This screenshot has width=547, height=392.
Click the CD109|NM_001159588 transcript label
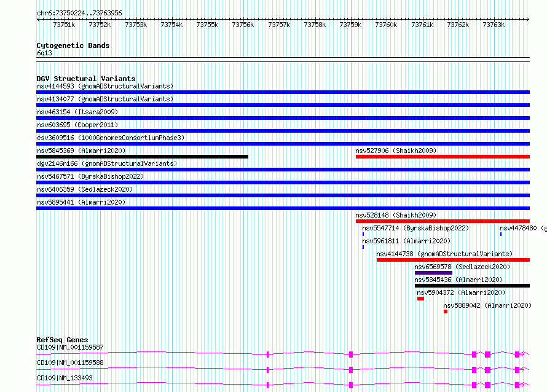click(x=70, y=363)
